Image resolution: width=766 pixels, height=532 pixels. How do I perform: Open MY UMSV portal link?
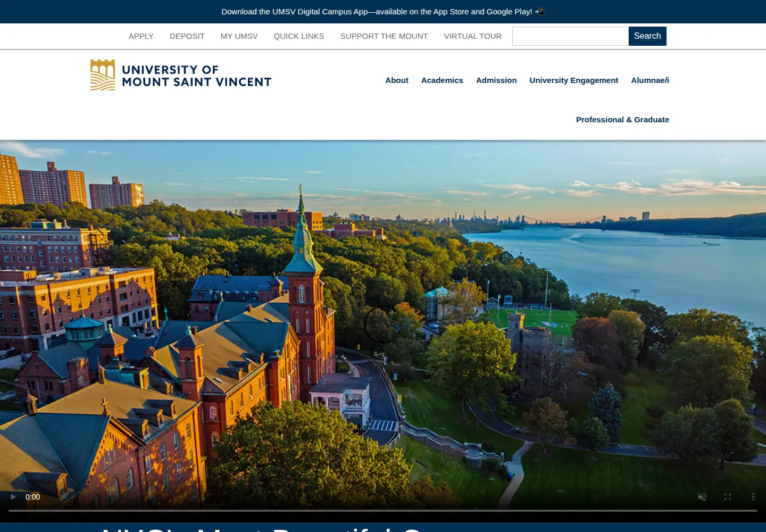[x=239, y=36]
